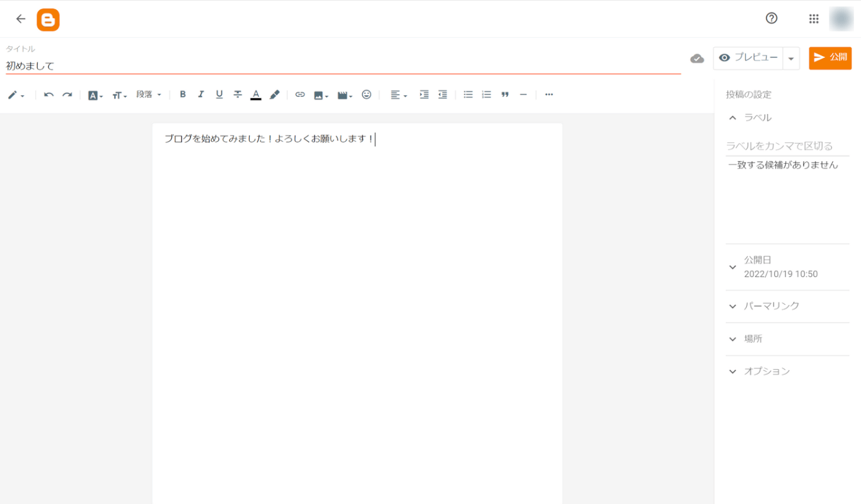Redo the last edit
Image resolution: width=861 pixels, height=504 pixels.
(x=67, y=95)
